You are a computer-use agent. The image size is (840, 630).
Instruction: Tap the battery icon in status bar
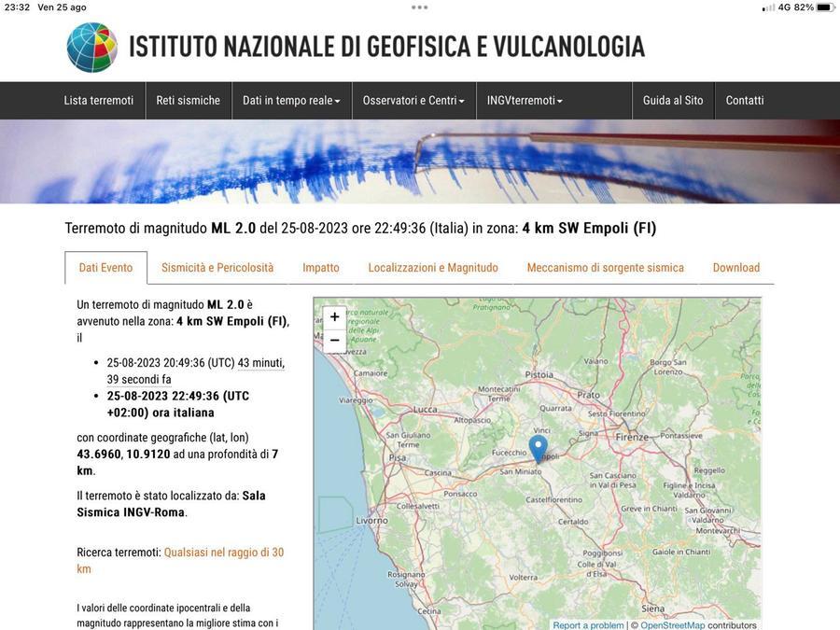[x=826, y=7]
